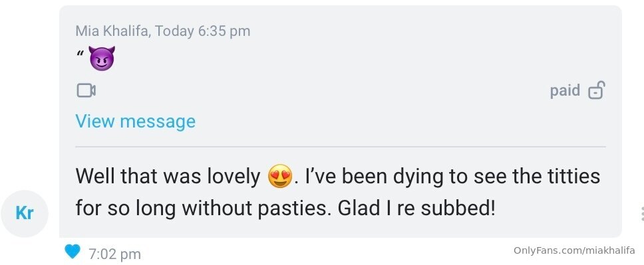
Task: Click the Today 6:35 pm timestamp
Action: [202, 31]
